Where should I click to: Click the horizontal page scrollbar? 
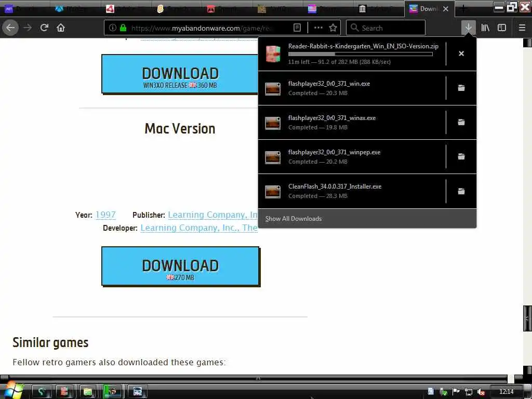point(258,378)
